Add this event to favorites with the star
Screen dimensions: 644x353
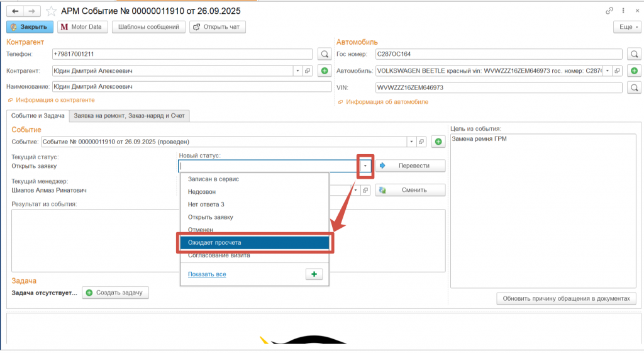coord(51,11)
